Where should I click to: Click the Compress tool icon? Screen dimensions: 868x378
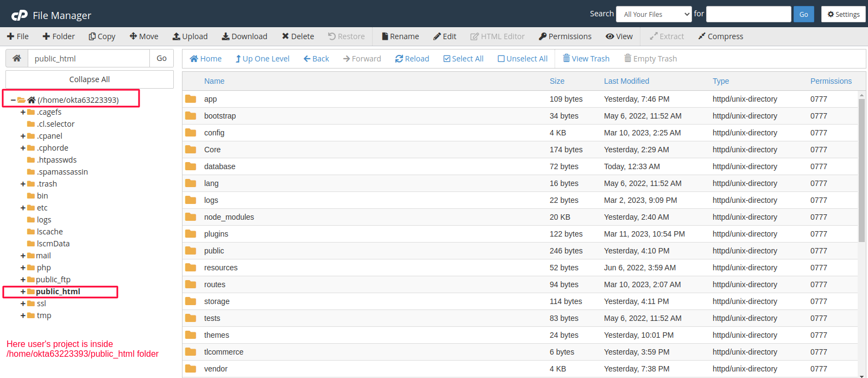(702, 36)
